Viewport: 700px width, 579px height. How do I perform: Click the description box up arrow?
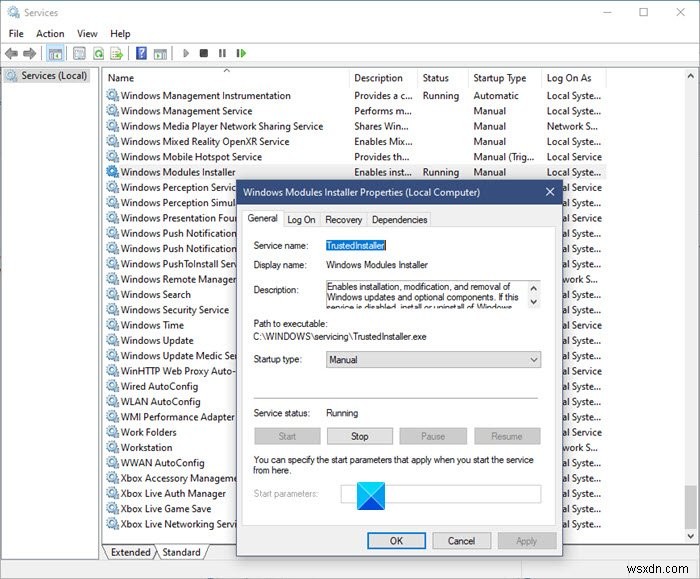533,288
